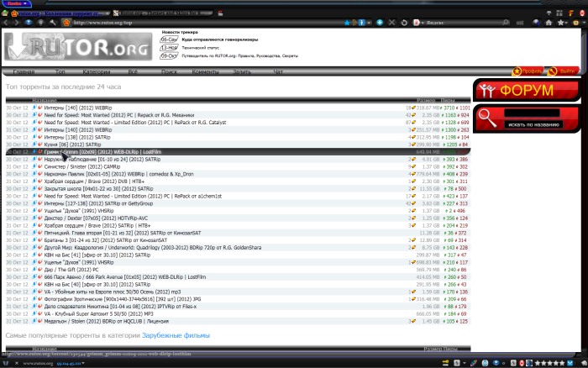
Task: Open the Категории menu item
Action: click(97, 72)
